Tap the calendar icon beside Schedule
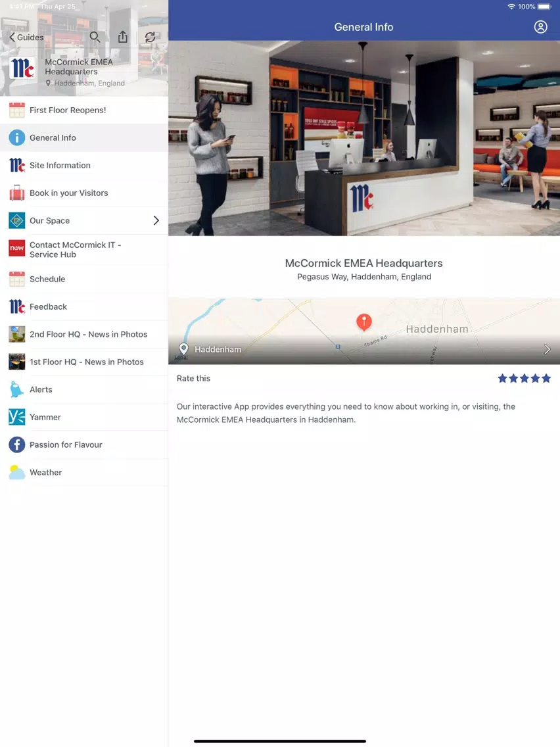 click(16, 279)
